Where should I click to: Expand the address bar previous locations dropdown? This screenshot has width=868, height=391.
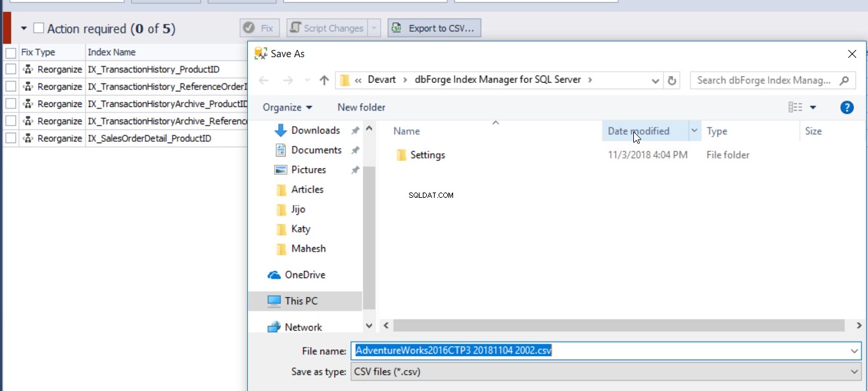656,80
